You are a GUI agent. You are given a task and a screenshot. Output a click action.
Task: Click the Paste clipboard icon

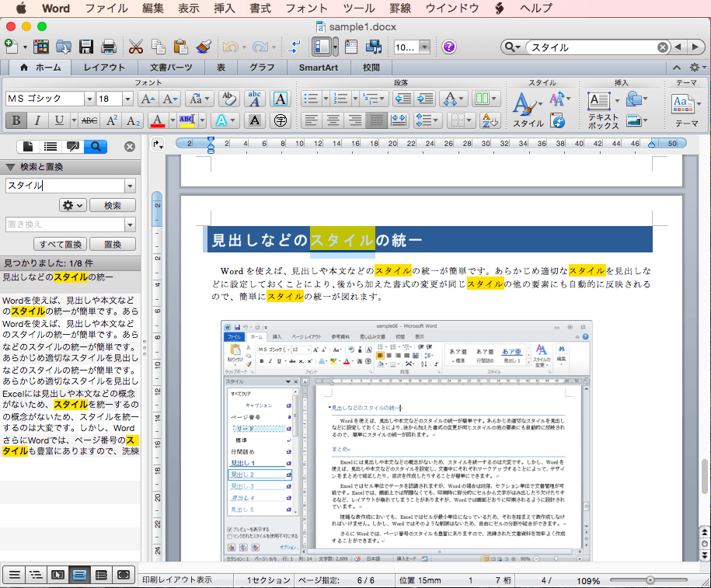point(180,47)
